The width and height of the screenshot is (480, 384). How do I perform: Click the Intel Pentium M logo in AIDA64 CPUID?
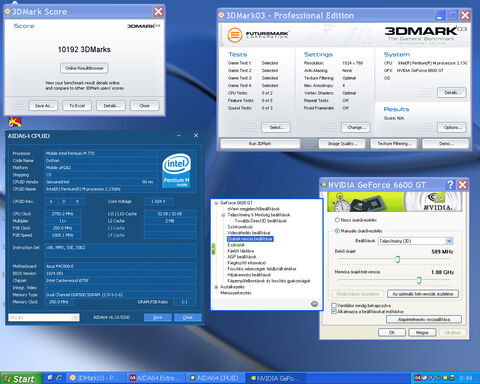[x=176, y=170]
